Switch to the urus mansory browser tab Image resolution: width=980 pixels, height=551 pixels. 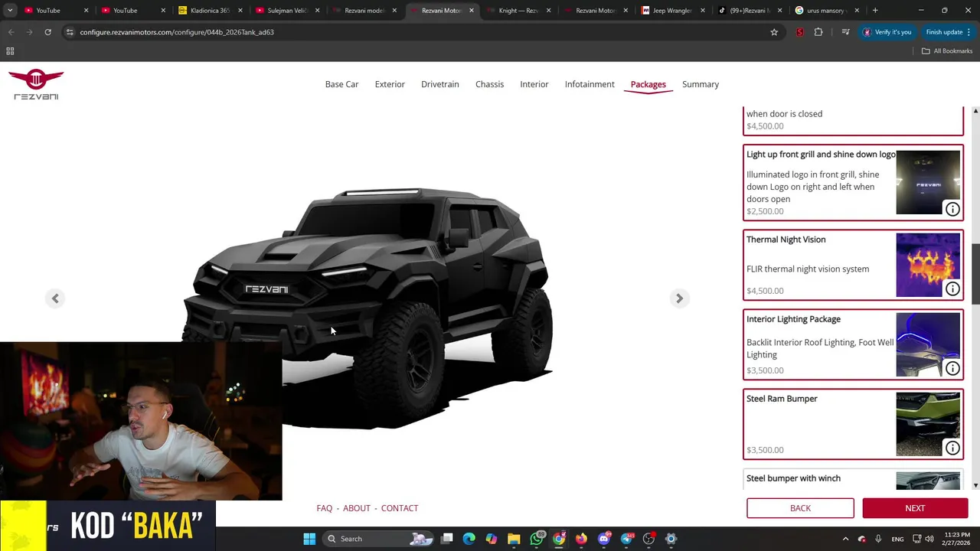pyautogui.click(x=827, y=11)
